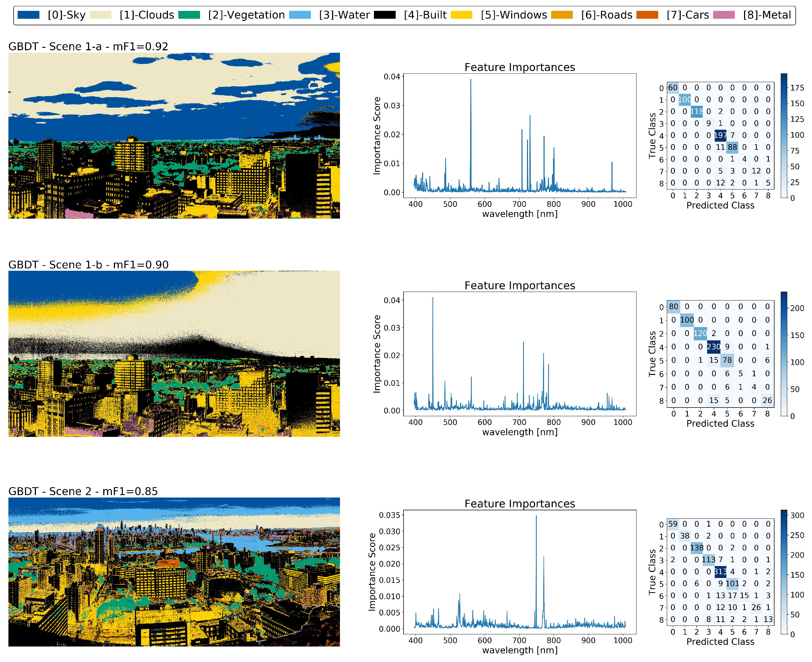
Task: Click the cell '78' in Scene 1-b confusion matrix
Action: point(727,360)
